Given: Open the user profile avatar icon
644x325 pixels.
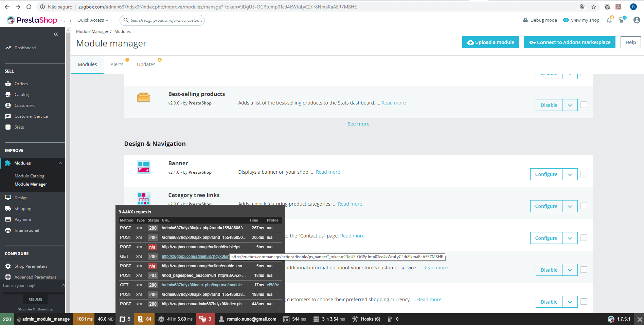Looking at the screenshot, I should tap(637, 20).
